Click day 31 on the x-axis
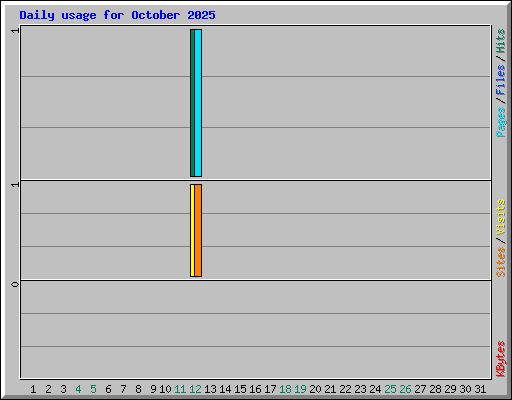 pyautogui.click(x=480, y=389)
